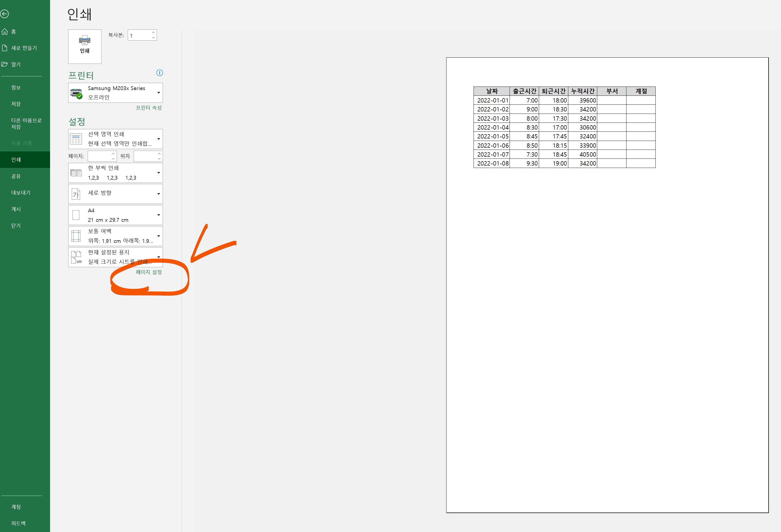Open the Printer Properties link
The image size is (781, 532).
[x=149, y=108]
